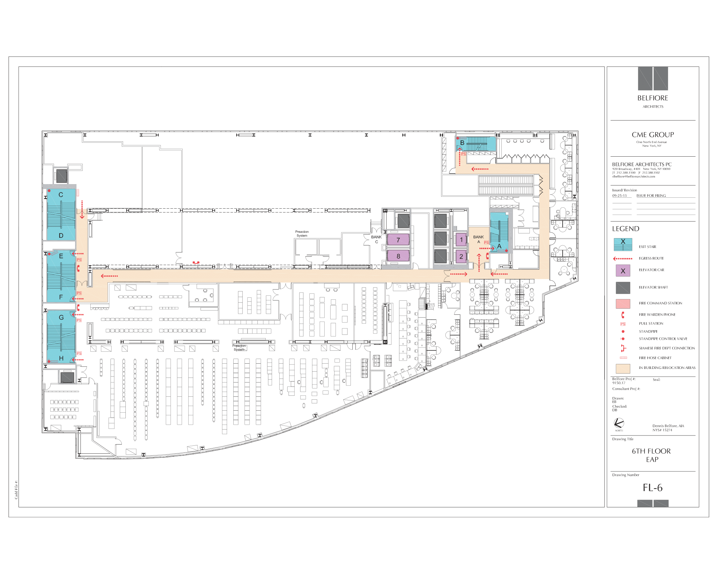Click the 09-25-13 revision date
Image resolution: width=728 pixels, height=563 pixels.
coord(619,196)
